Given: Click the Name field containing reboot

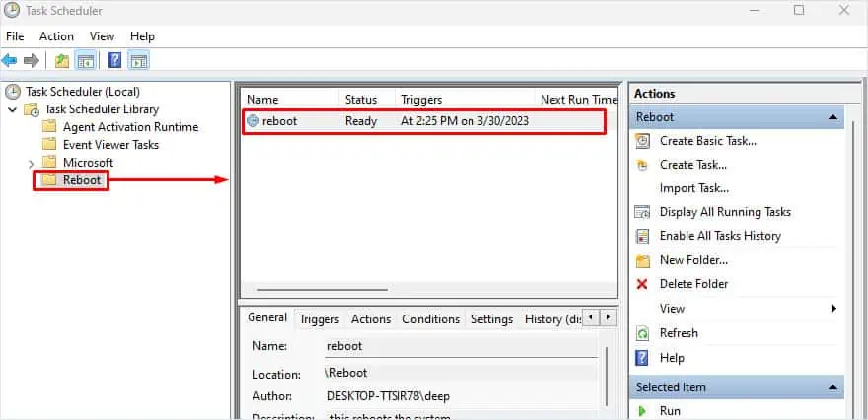Looking at the screenshot, I should pyautogui.click(x=463, y=346).
